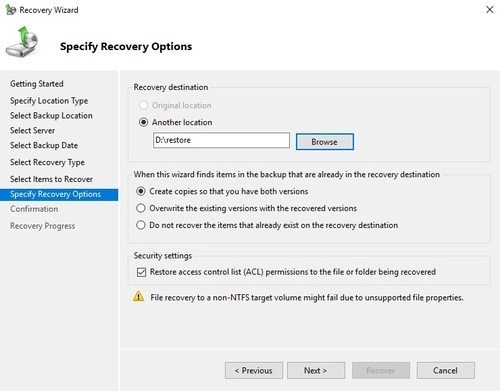Open the Select Backup Location step

click(51, 116)
